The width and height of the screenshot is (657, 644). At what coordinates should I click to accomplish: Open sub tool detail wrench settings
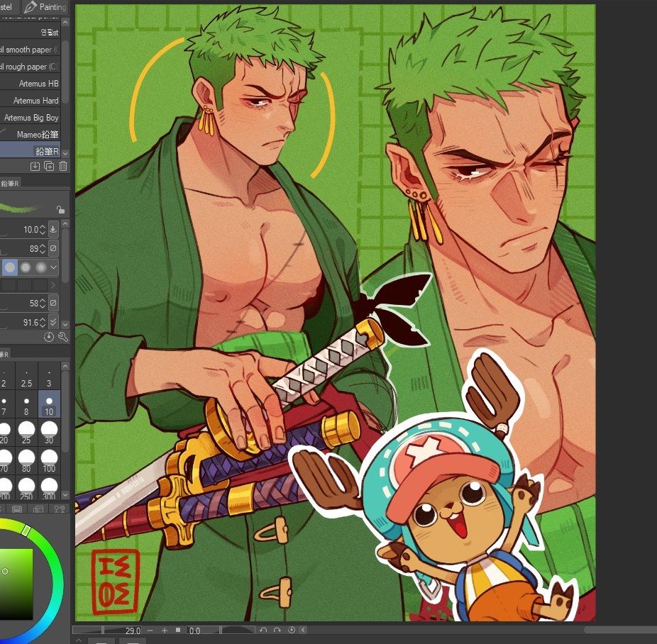pos(63,337)
